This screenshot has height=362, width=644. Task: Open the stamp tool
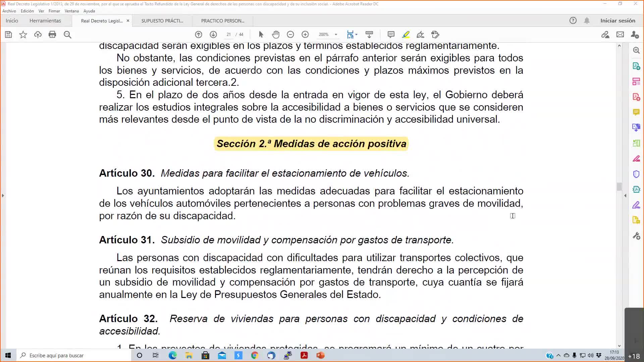click(435, 35)
